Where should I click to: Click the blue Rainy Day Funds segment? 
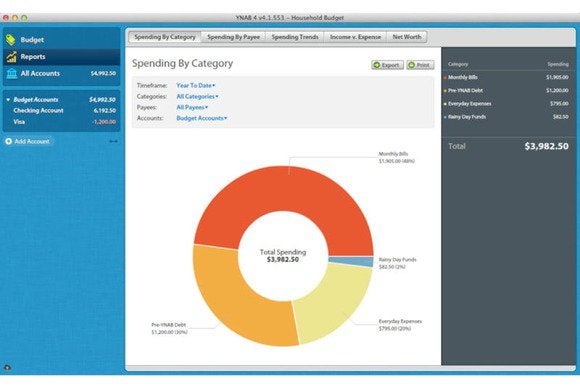pos(351,262)
